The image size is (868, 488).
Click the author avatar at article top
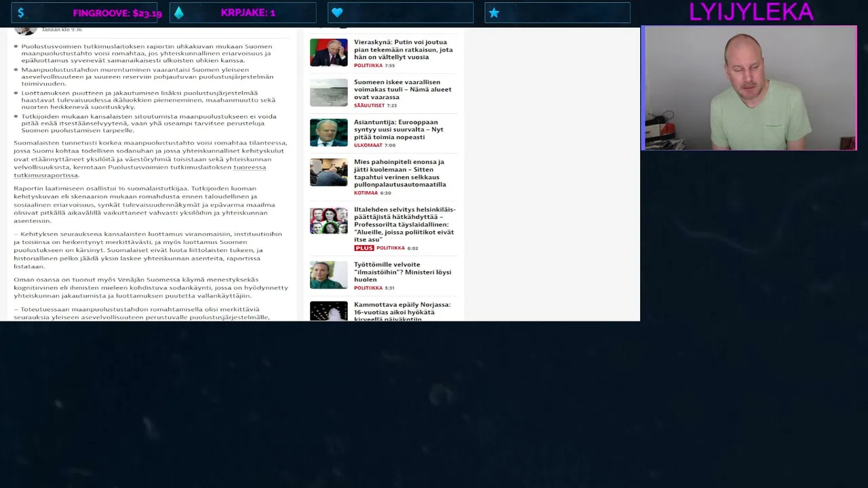click(26, 30)
